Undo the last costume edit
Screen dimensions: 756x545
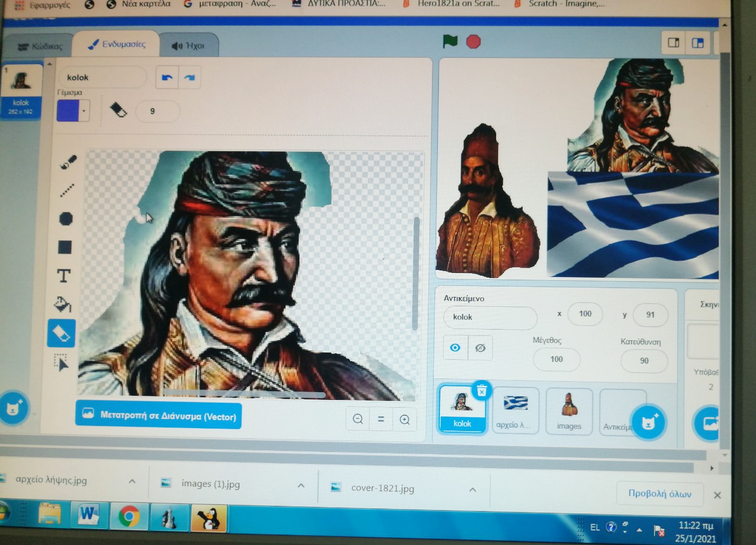[167, 77]
